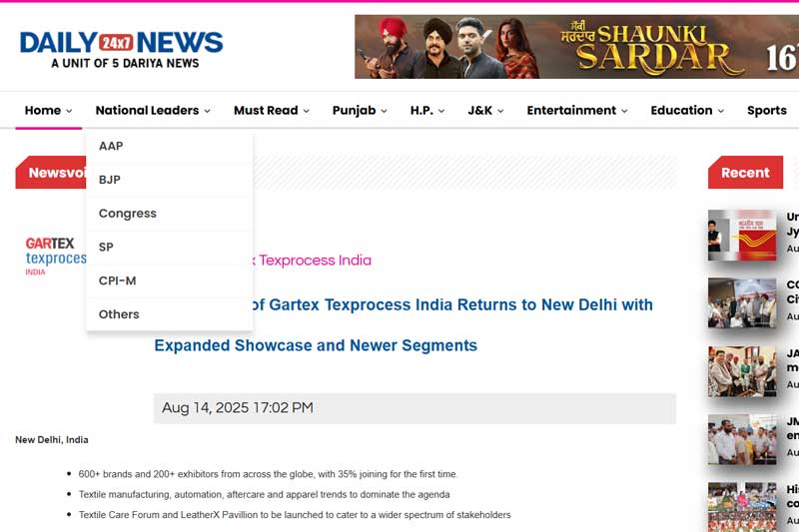Image resolution: width=799 pixels, height=532 pixels.
Task: Open the pink Texprocess India link
Action: 313,261
